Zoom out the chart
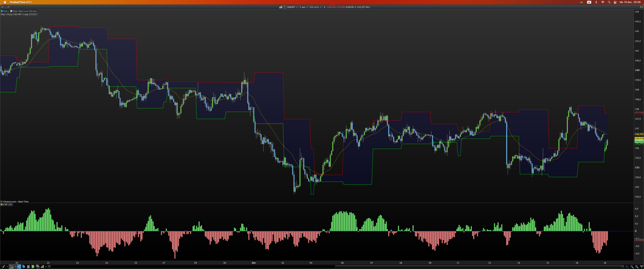The height and width of the screenshot is (269, 644). click(632, 266)
